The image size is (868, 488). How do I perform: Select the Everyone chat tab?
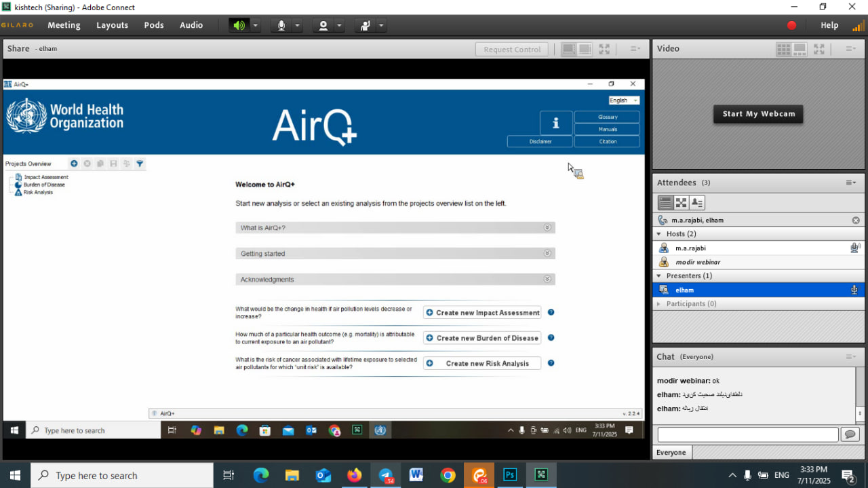(x=671, y=453)
